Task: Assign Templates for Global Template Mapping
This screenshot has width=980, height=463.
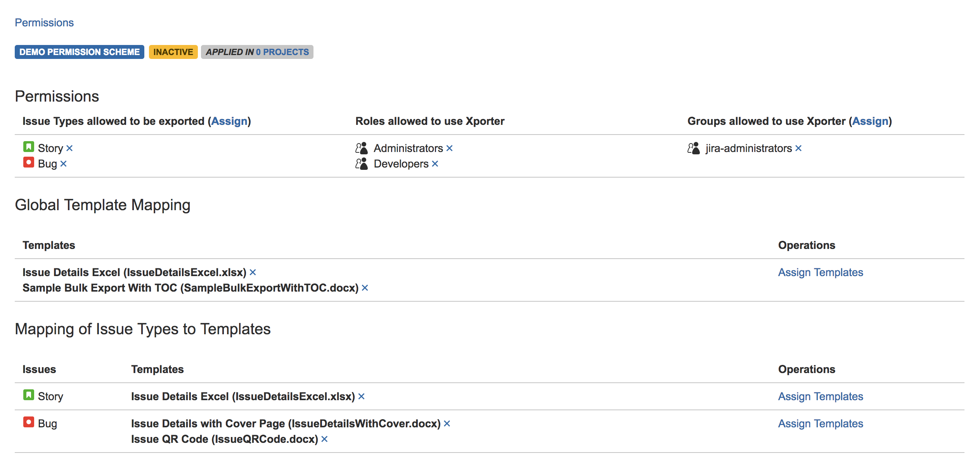Action: 820,273
